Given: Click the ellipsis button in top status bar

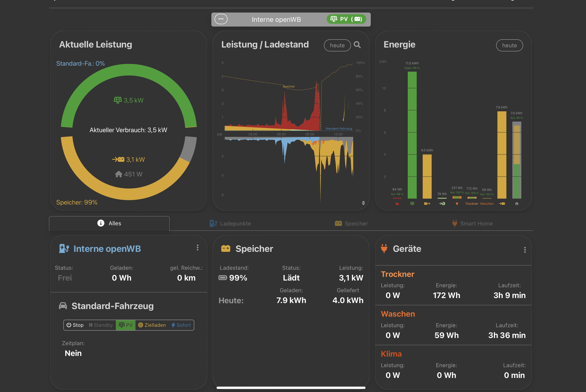Looking at the screenshot, I should pos(221,19).
